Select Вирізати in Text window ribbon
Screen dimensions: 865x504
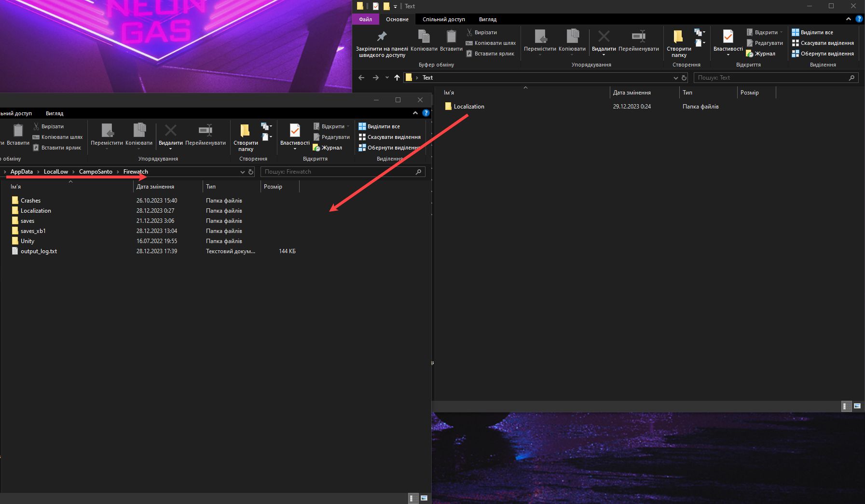point(481,32)
